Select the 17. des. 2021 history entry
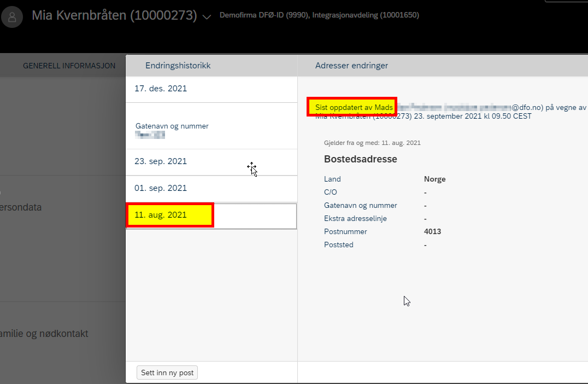 coord(211,89)
